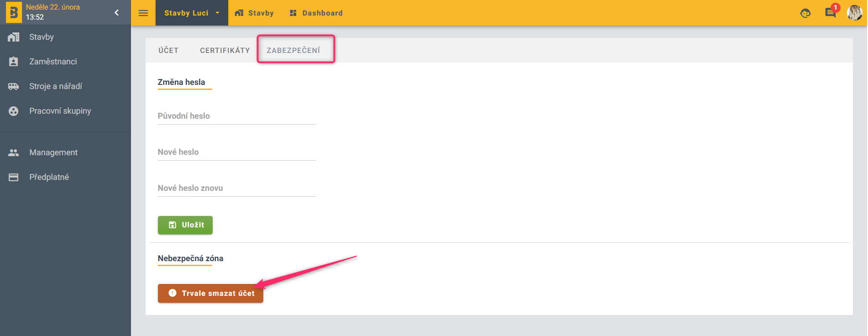868x336 pixels.
Task: Click the hamburger menu icon
Action: [143, 13]
